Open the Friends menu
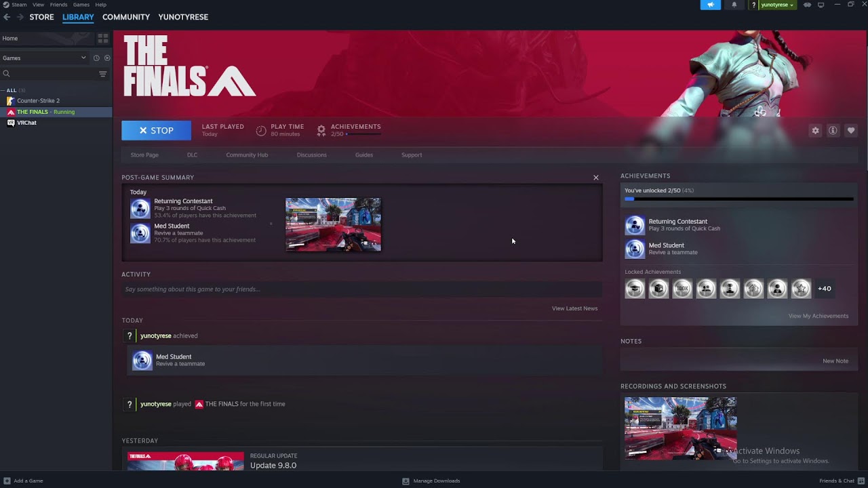Viewport: 868px width, 488px height. tap(59, 5)
